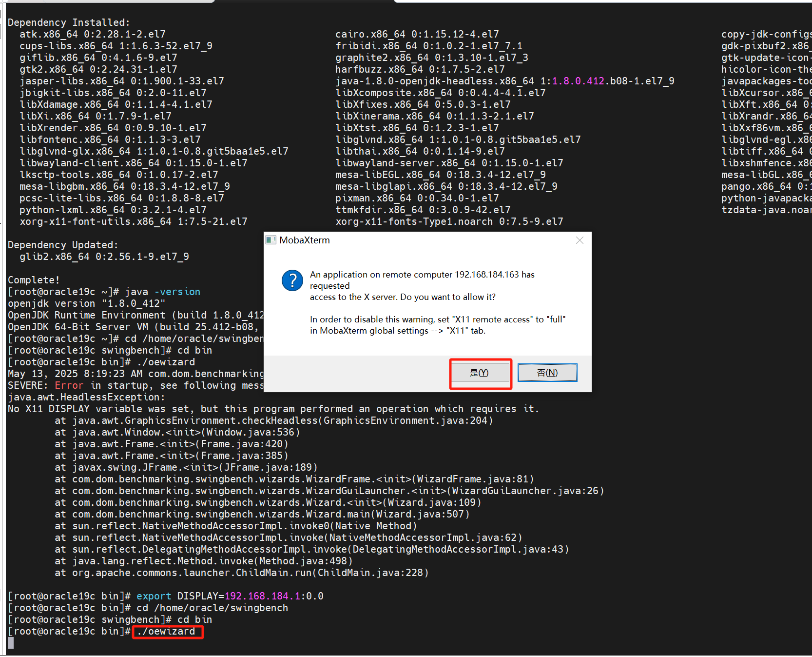Click the java-1.8.0-openjdk-headless package entry
812x657 pixels.
[x=504, y=81]
